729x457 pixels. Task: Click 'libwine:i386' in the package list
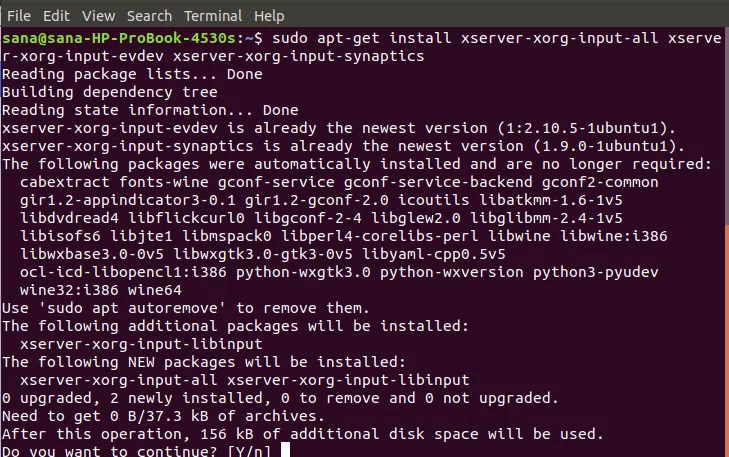pos(614,236)
